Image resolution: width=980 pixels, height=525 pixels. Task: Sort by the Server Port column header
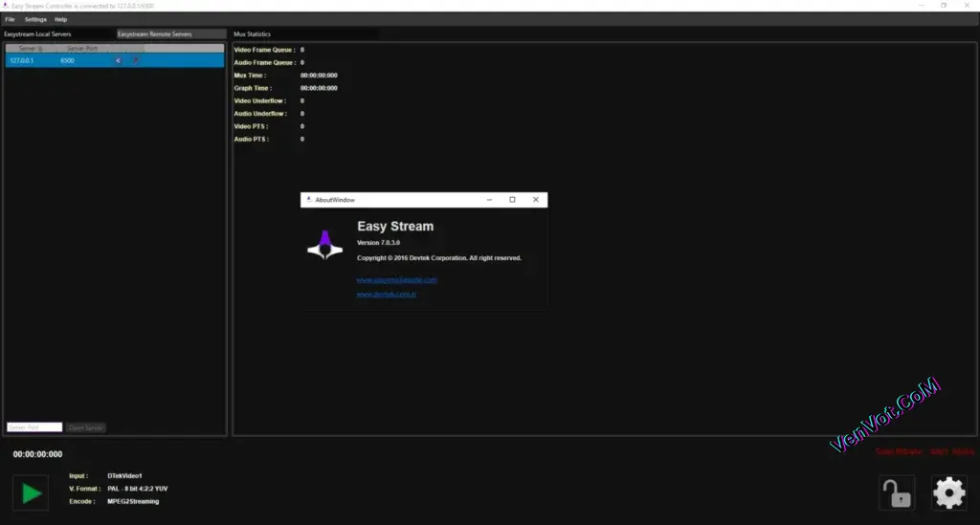click(82, 48)
